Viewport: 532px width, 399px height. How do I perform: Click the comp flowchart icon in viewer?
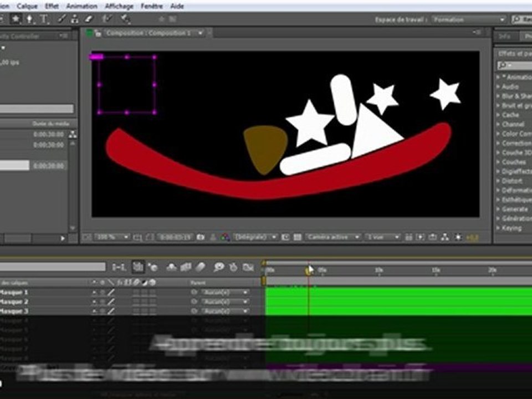pos(445,237)
